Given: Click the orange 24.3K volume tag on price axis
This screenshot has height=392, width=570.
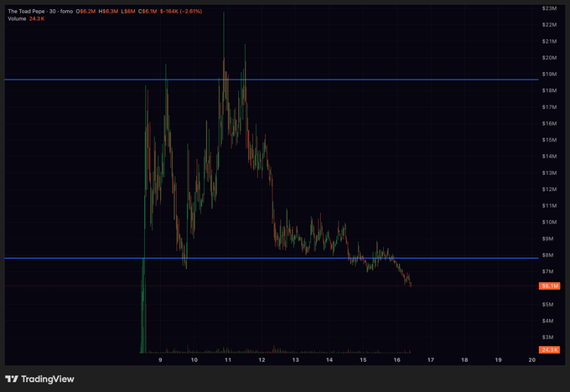Looking at the screenshot, I should click(x=549, y=349).
